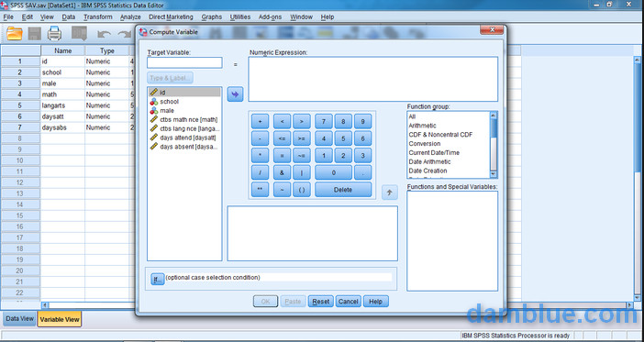Click the pipe OR key
This screenshot has width=644, height=342.
click(302, 172)
